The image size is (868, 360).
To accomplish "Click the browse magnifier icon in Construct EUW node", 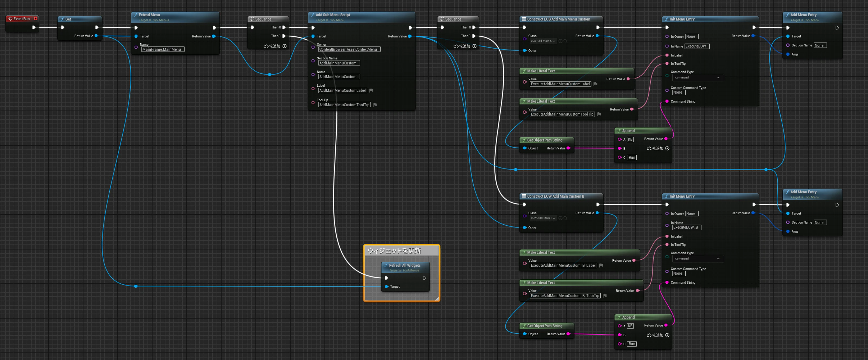I will [x=565, y=218].
